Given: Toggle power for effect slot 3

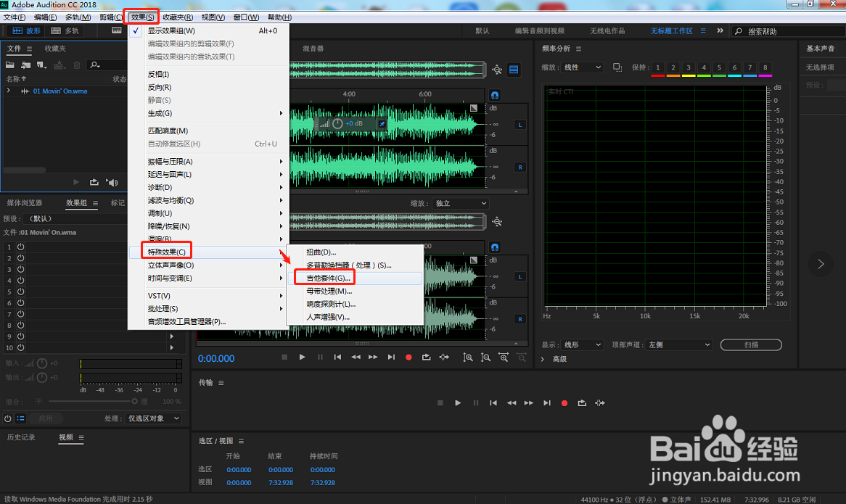Looking at the screenshot, I should 20,269.
